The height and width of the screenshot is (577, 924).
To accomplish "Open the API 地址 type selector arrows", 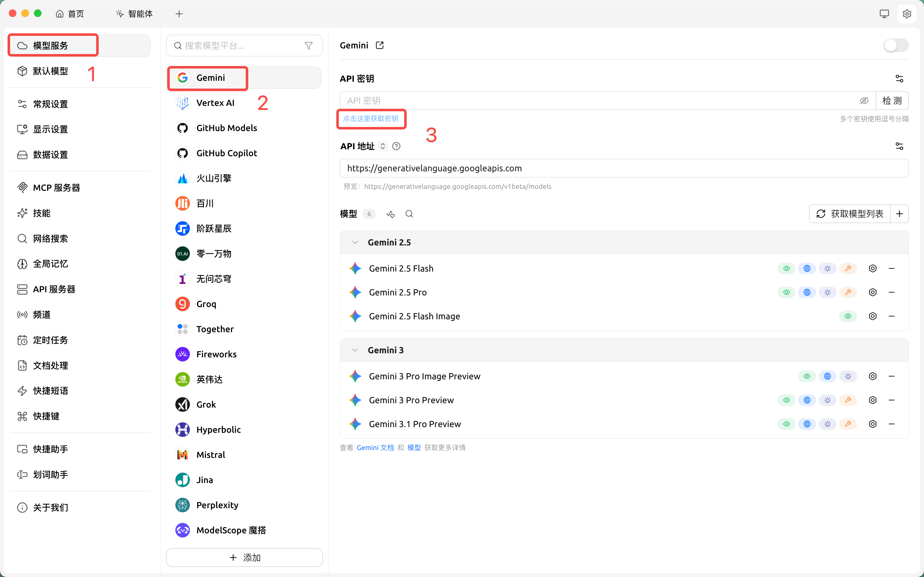I will pyautogui.click(x=382, y=146).
